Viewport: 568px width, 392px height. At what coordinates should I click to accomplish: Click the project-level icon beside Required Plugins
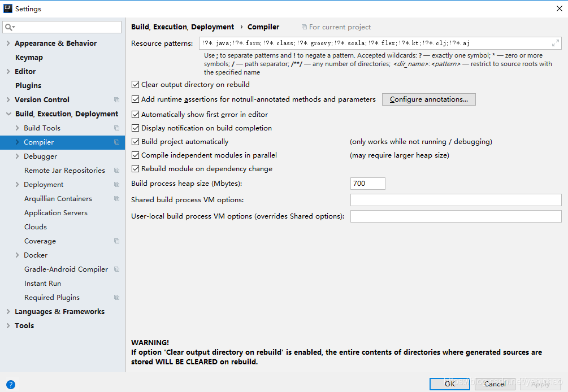tap(116, 297)
